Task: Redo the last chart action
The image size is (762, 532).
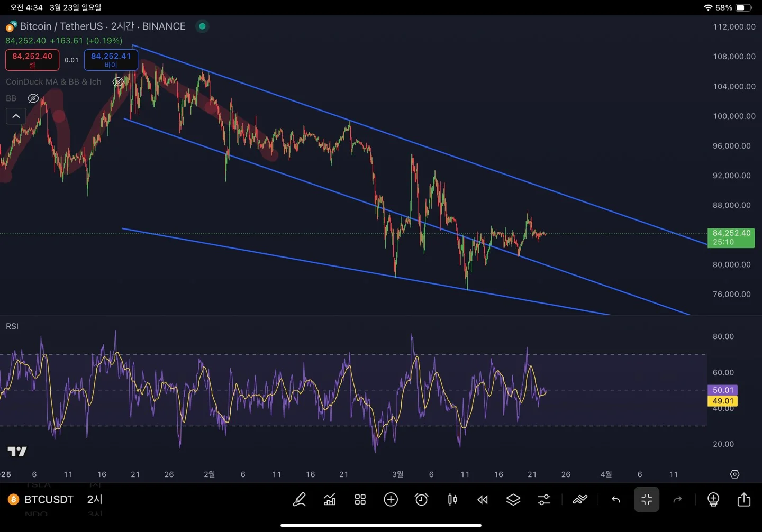Action: point(677,499)
